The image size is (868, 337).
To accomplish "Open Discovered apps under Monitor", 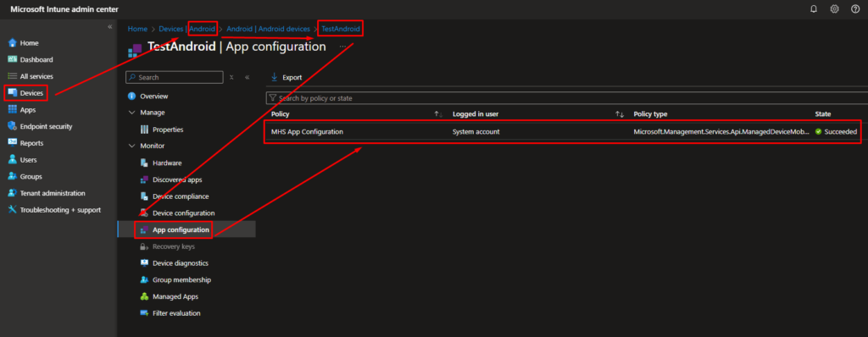I will pos(177,180).
